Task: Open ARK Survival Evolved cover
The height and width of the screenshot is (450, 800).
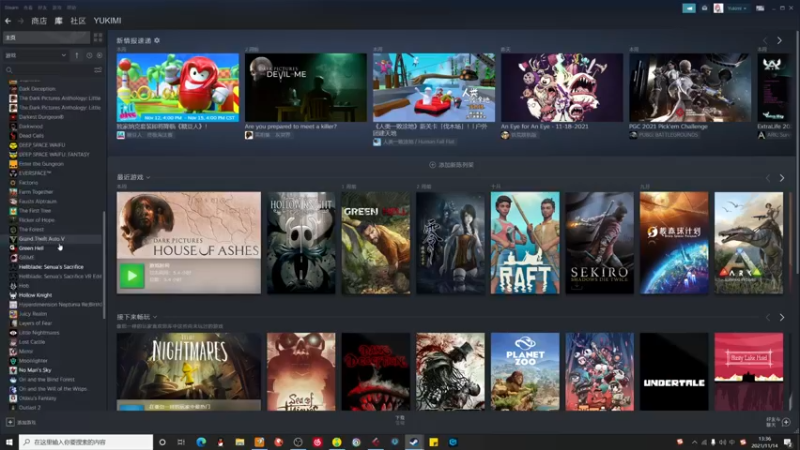Action: pyautogui.click(x=748, y=243)
